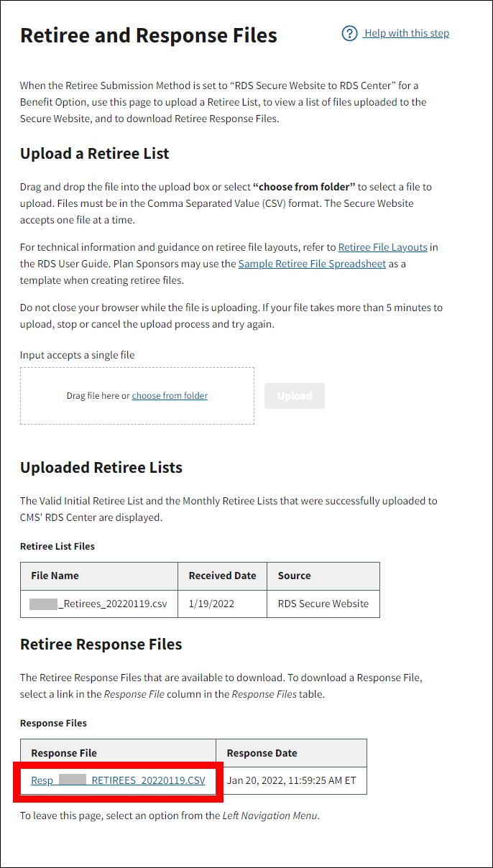Click the Received Date column header
493x868 pixels.
pos(222,576)
